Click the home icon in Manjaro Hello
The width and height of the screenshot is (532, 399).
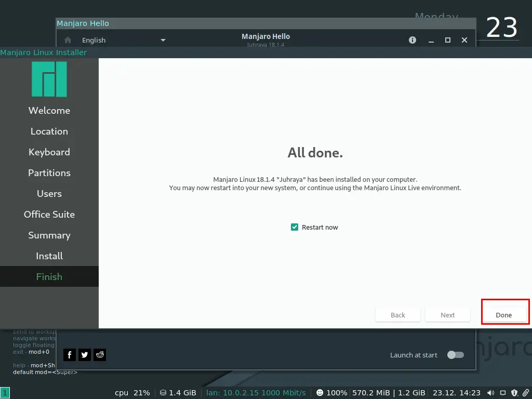click(x=68, y=40)
